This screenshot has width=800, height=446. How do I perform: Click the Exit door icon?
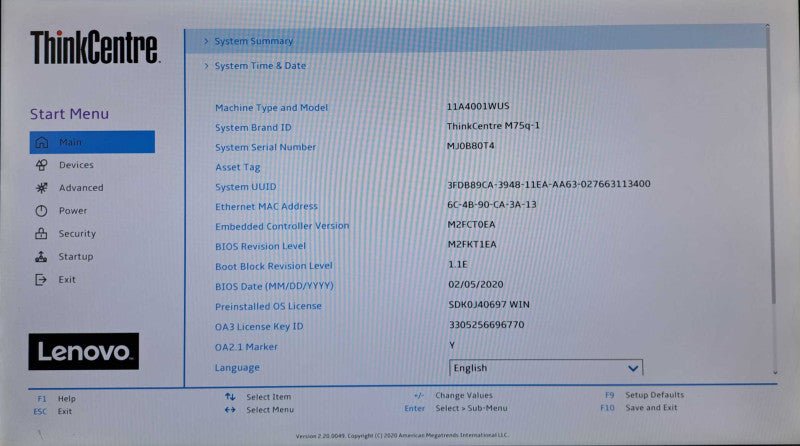pos(41,279)
